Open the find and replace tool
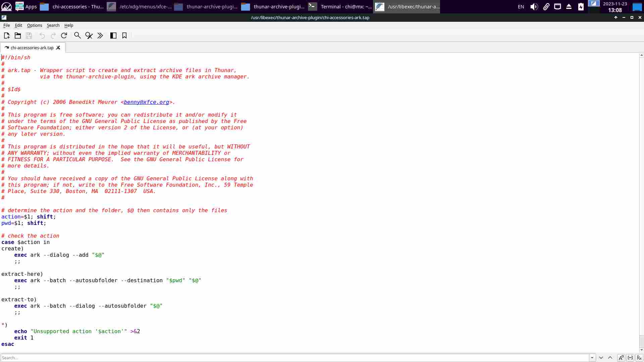Viewport: 644px width, 362px height. click(89, 36)
